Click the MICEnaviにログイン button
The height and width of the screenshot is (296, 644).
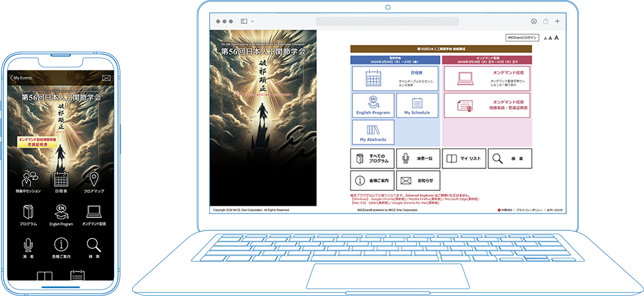(521, 38)
